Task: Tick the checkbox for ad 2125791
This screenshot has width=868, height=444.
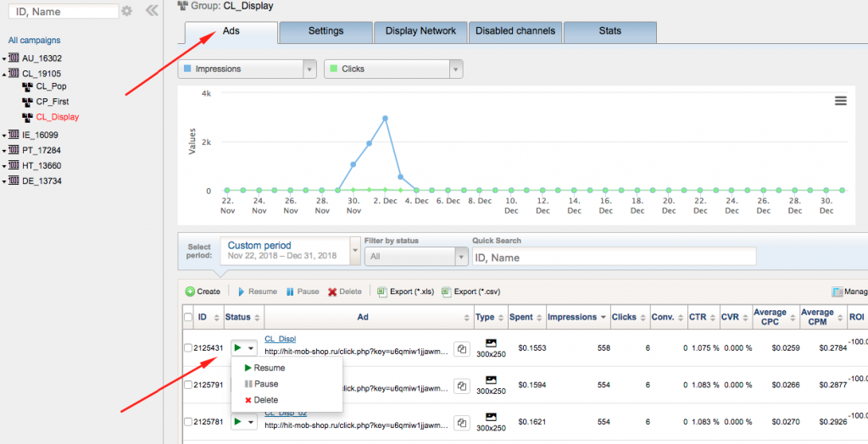Action: (x=188, y=385)
